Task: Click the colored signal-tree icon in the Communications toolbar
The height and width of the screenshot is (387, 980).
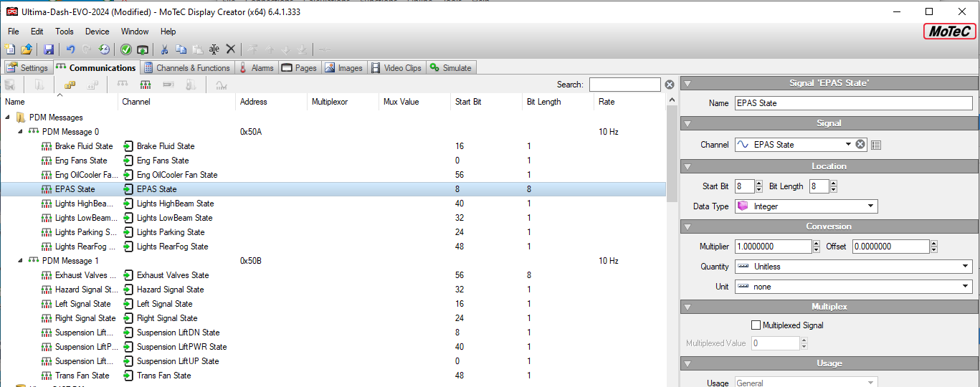Action: tap(146, 85)
